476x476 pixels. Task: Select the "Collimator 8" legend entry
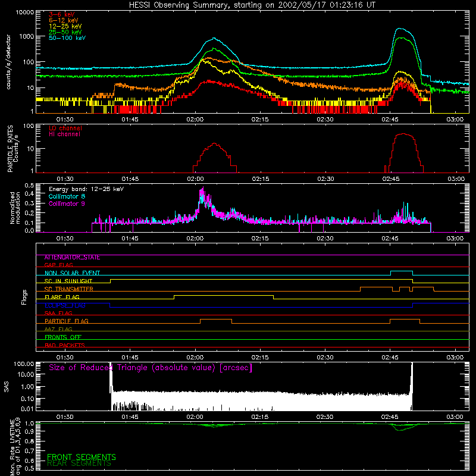67,196
